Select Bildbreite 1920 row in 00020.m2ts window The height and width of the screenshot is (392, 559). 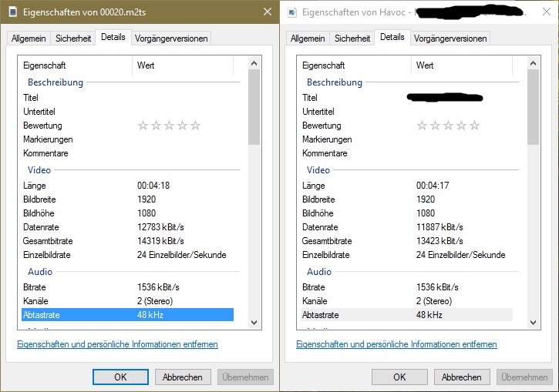[127, 199]
